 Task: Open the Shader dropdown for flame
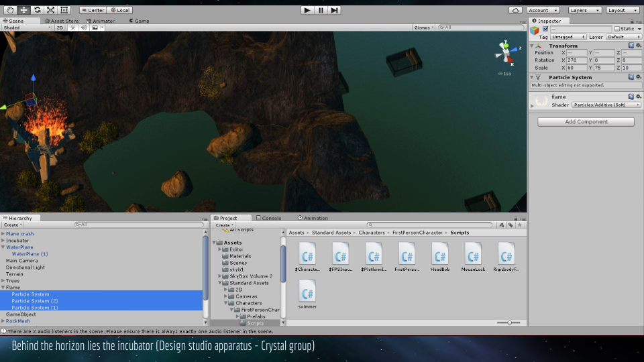pyautogui.click(x=606, y=105)
